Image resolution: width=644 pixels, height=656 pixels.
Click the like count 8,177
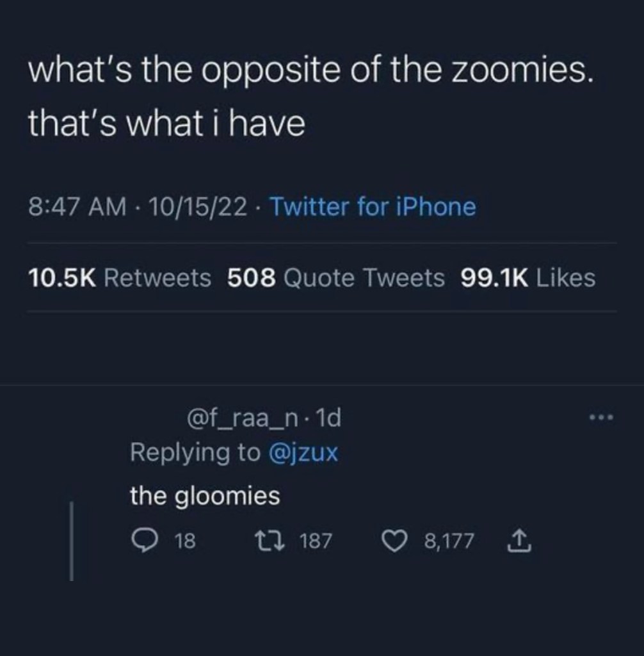(x=449, y=542)
